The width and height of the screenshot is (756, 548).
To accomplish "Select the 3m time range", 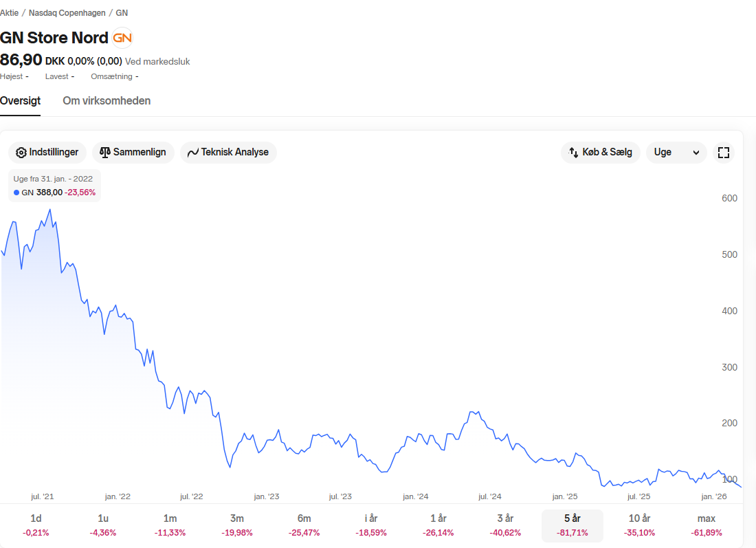I will point(236,525).
